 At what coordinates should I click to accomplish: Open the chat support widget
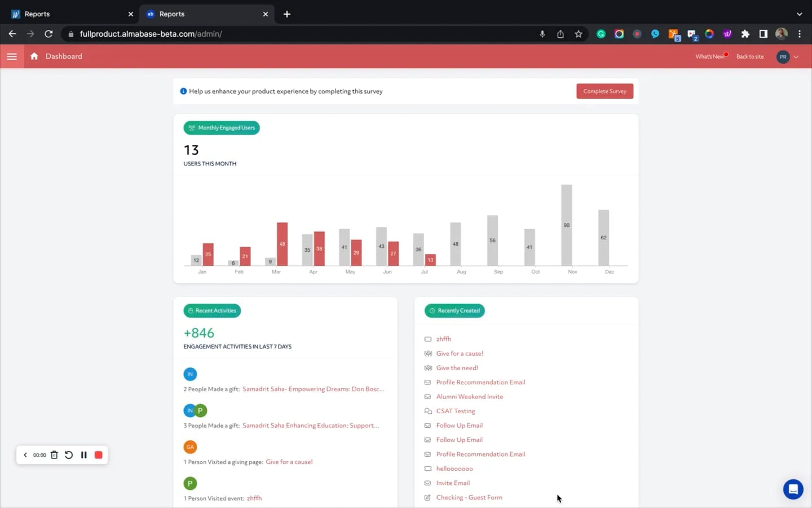[793, 489]
